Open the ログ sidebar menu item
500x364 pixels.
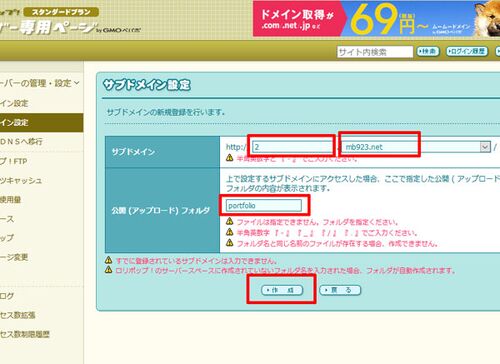[7, 296]
